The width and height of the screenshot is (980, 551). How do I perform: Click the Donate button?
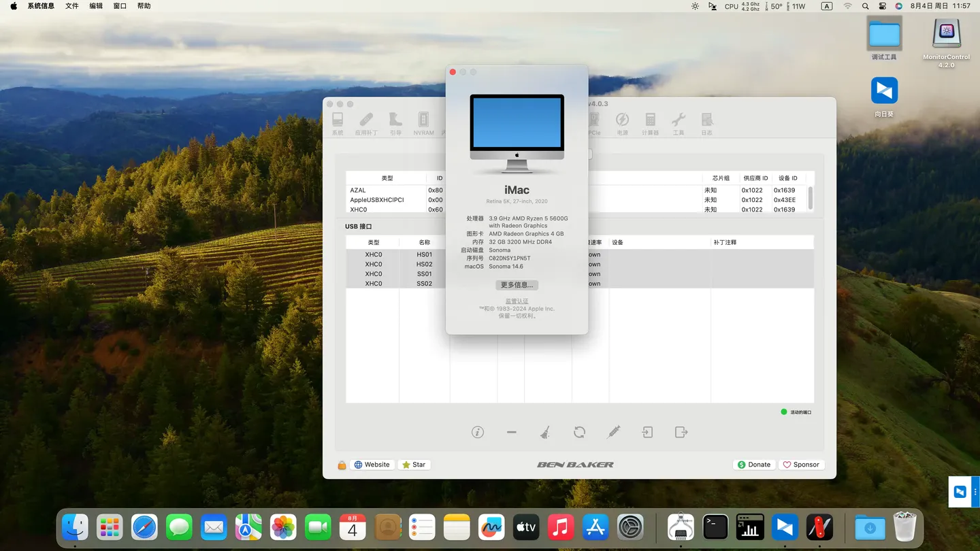tap(754, 465)
